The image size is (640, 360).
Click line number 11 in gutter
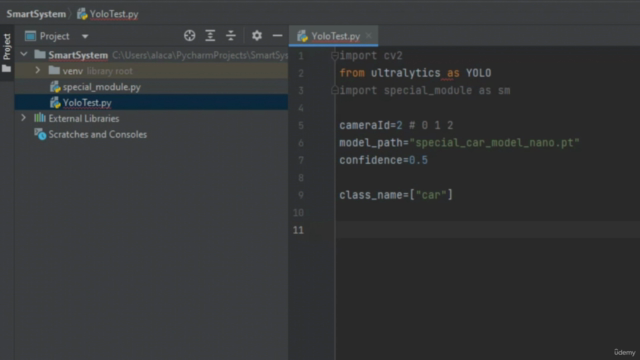pos(299,230)
